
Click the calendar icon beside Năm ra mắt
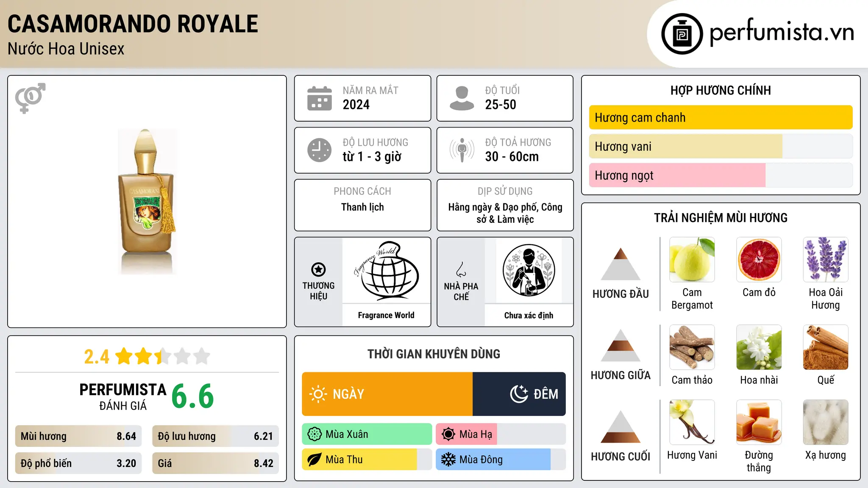[320, 98]
